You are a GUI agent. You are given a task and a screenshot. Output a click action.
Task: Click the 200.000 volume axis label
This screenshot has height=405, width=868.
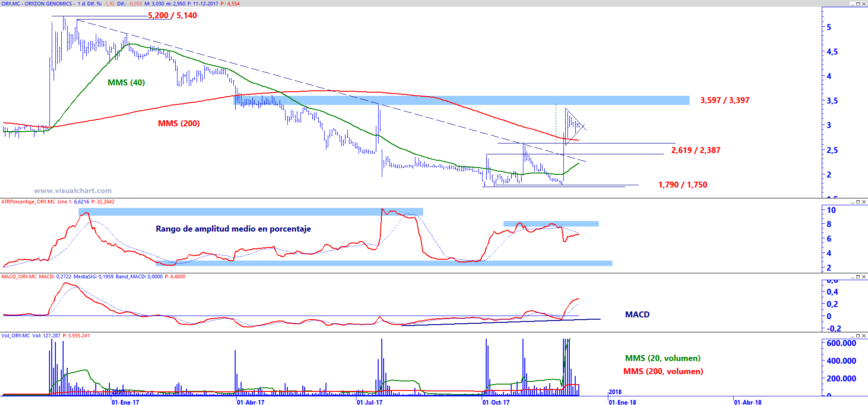[x=841, y=379]
